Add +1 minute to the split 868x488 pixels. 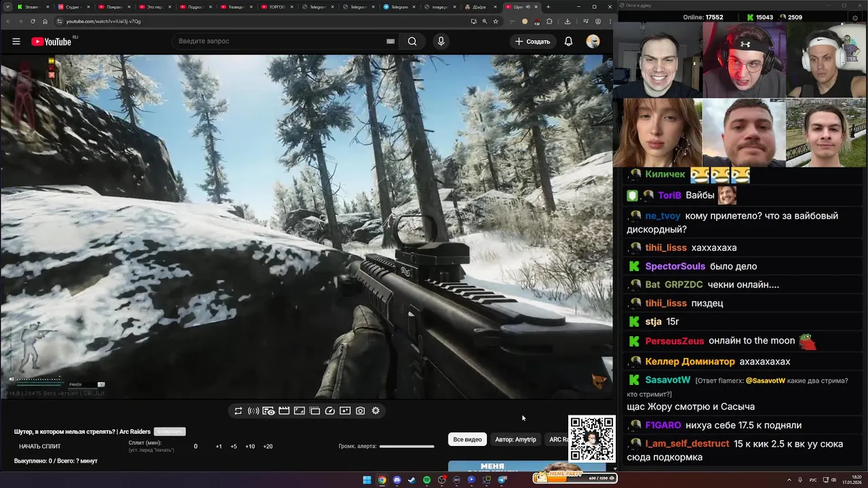tap(219, 447)
